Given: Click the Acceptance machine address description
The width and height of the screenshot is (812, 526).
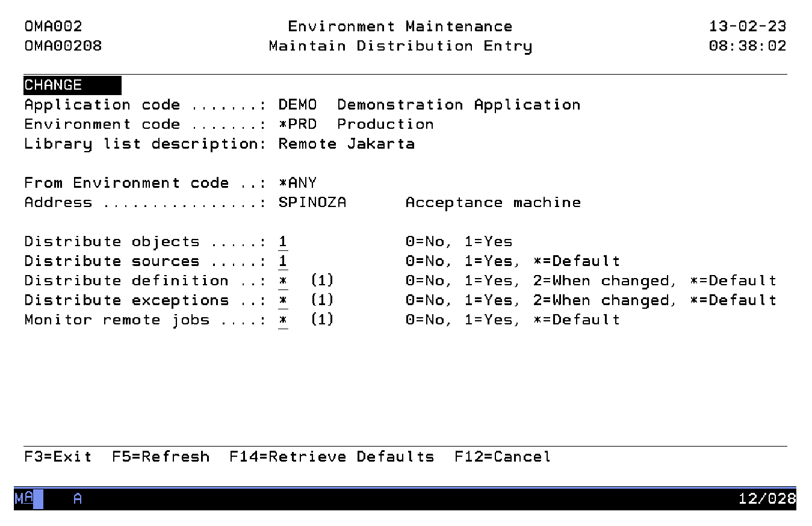Looking at the screenshot, I should [493, 203].
